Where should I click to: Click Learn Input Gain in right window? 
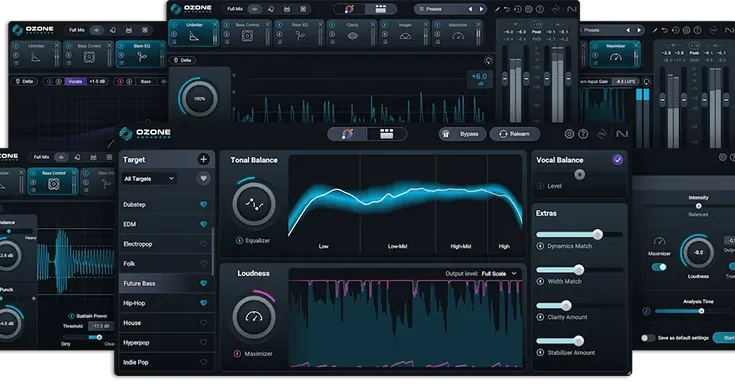596,81
